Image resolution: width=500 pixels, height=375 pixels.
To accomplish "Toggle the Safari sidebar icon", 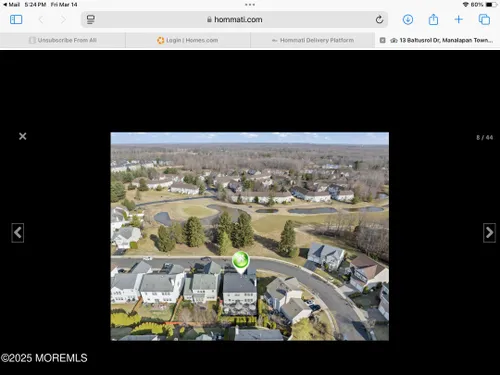I will tap(16, 20).
